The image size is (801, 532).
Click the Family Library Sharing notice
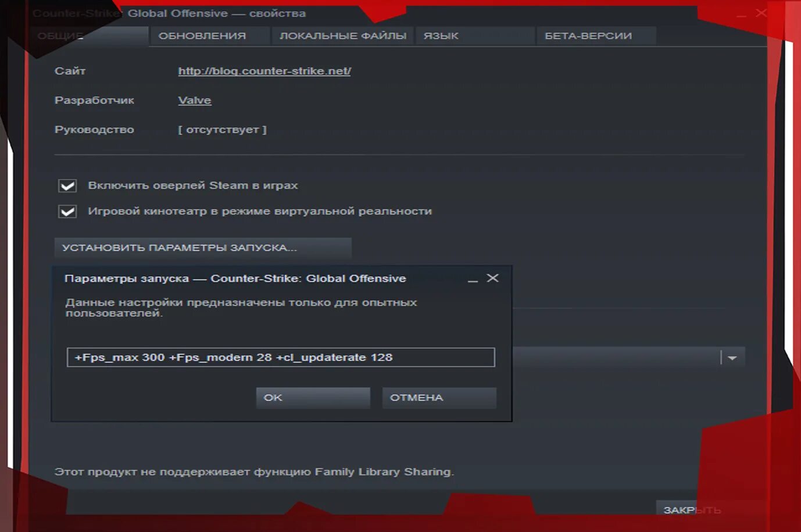coord(254,472)
